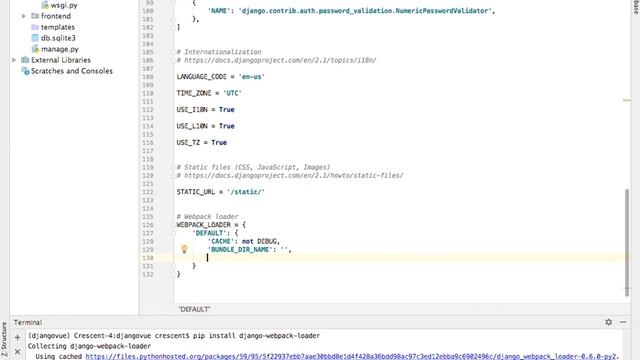Hide the Terminal panel with minus icon
This screenshot has height=360, width=640.
(623, 322)
